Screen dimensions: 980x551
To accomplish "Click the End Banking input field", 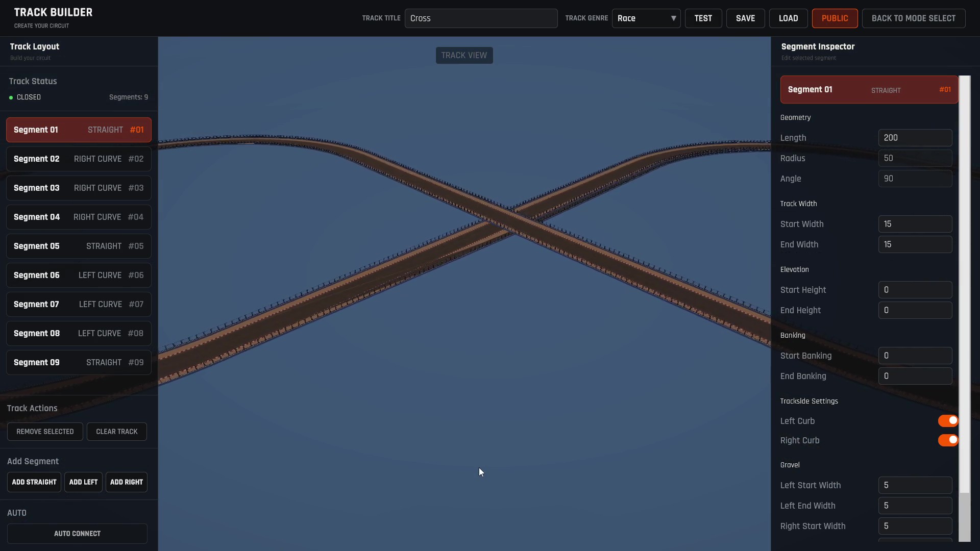I will click(x=915, y=376).
